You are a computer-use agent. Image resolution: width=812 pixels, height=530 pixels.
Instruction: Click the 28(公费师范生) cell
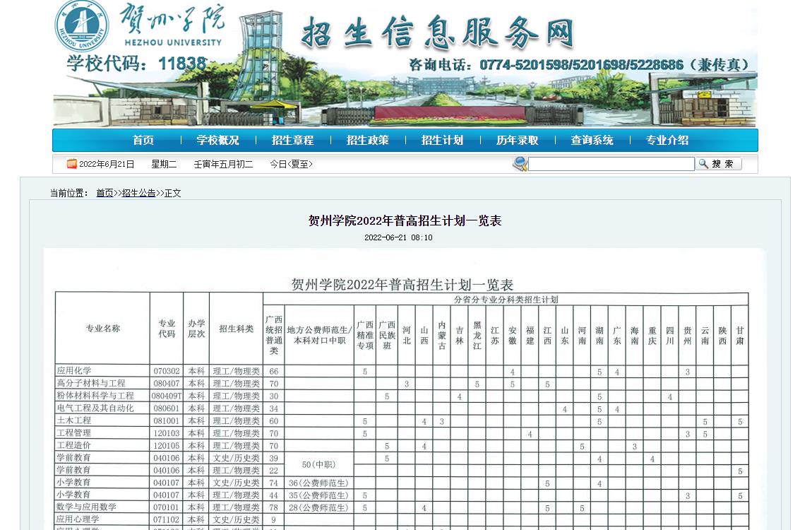pos(319,507)
